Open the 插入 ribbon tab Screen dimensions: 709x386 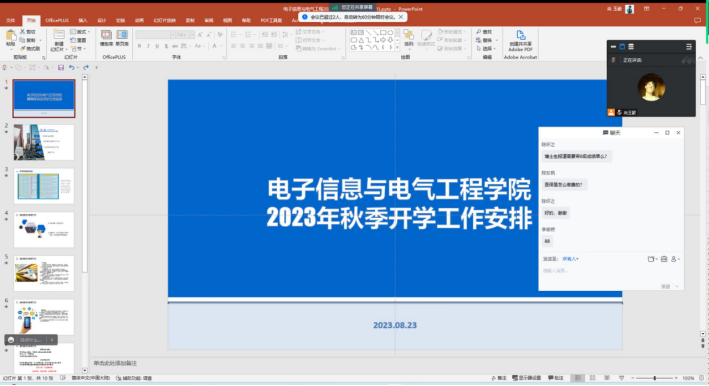point(83,20)
